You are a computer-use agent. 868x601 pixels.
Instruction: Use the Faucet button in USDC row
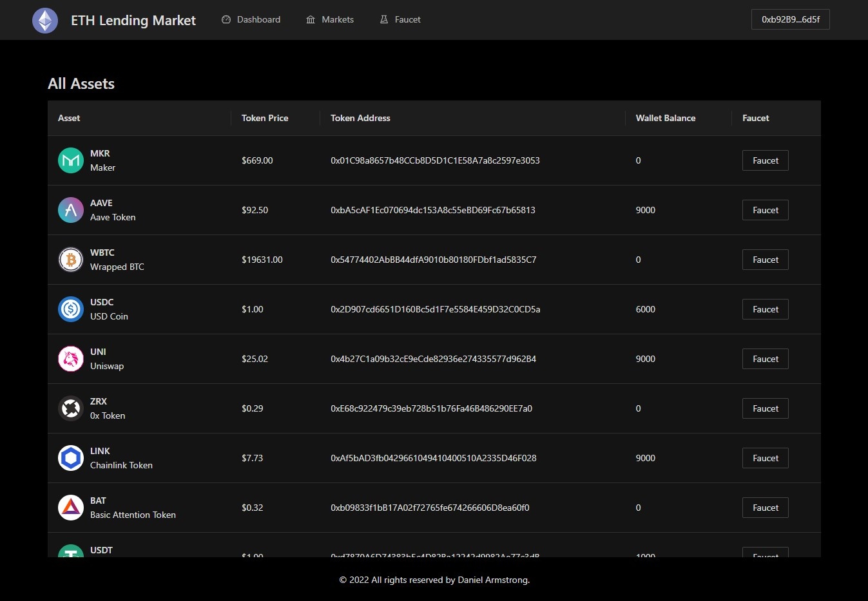[x=765, y=309]
